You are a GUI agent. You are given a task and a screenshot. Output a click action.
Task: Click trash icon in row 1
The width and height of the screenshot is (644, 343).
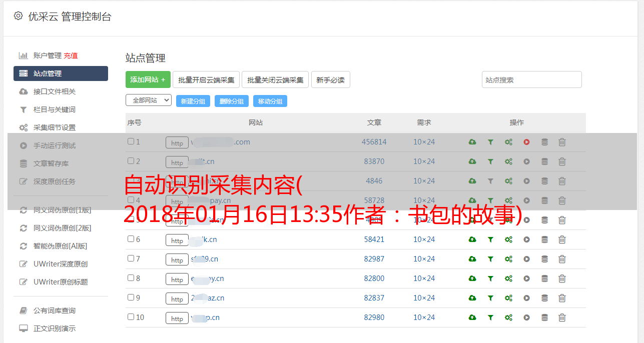(562, 142)
